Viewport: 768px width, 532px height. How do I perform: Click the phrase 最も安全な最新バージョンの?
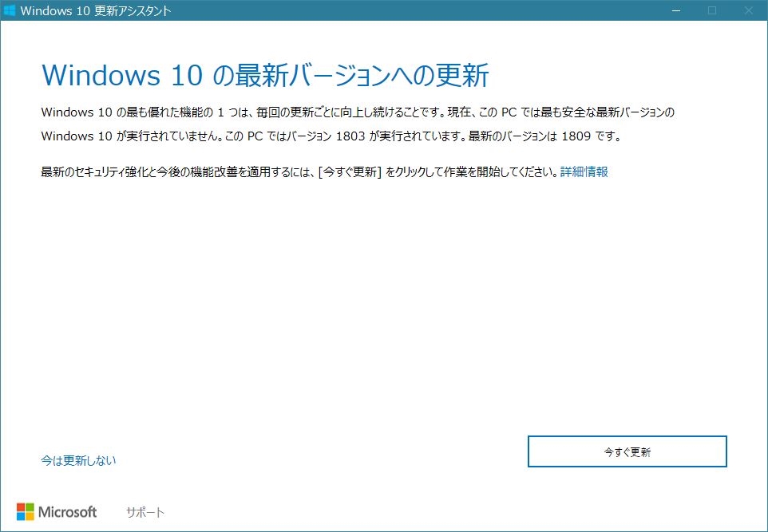[x=608, y=112]
